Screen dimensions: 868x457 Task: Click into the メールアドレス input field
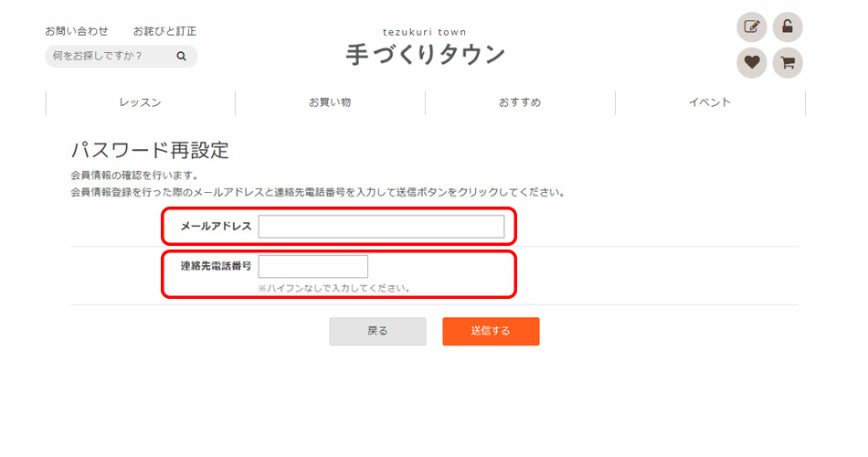[381, 227]
